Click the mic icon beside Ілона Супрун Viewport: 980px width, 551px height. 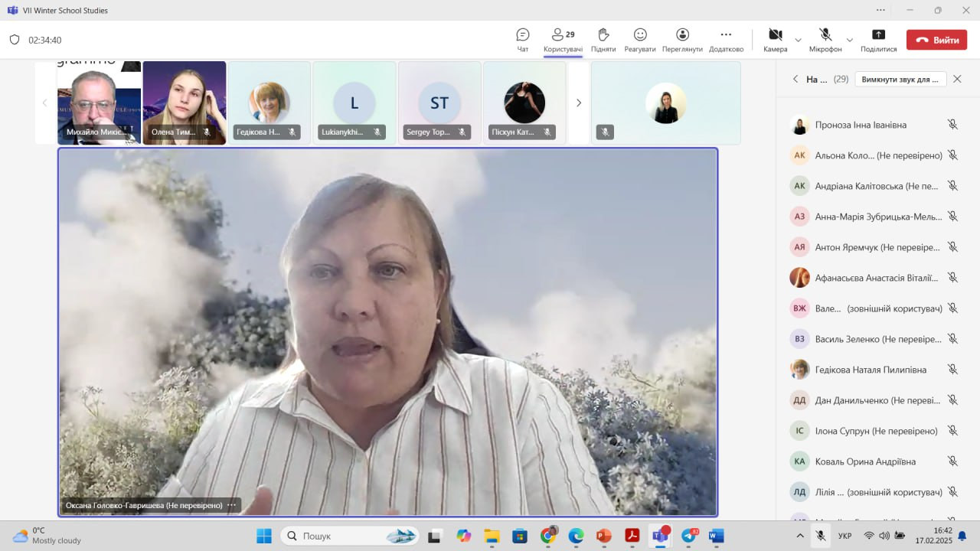pos(952,430)
